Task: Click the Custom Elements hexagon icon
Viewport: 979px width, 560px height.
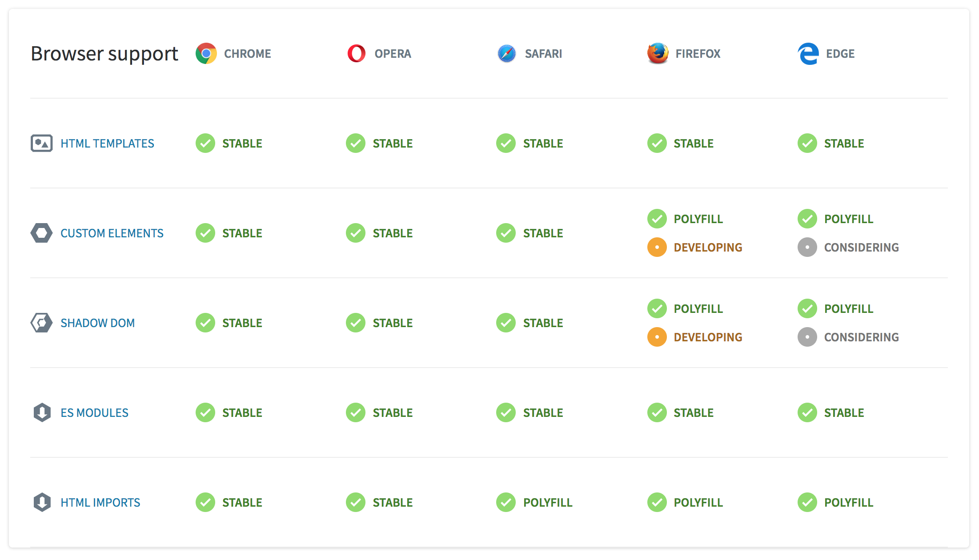Action: pos(42,233)
